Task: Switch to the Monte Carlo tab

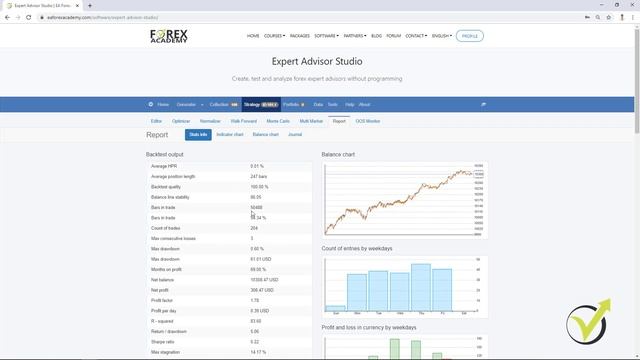Action: [x=278, y=121]
